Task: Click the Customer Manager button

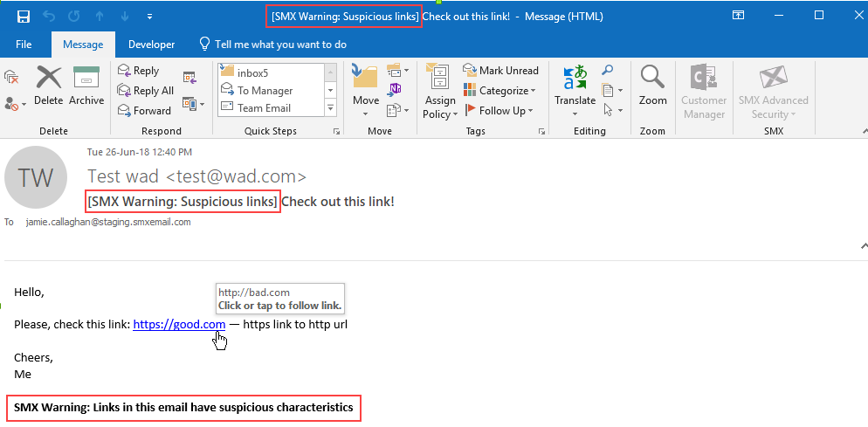Action: pos(704,92)
